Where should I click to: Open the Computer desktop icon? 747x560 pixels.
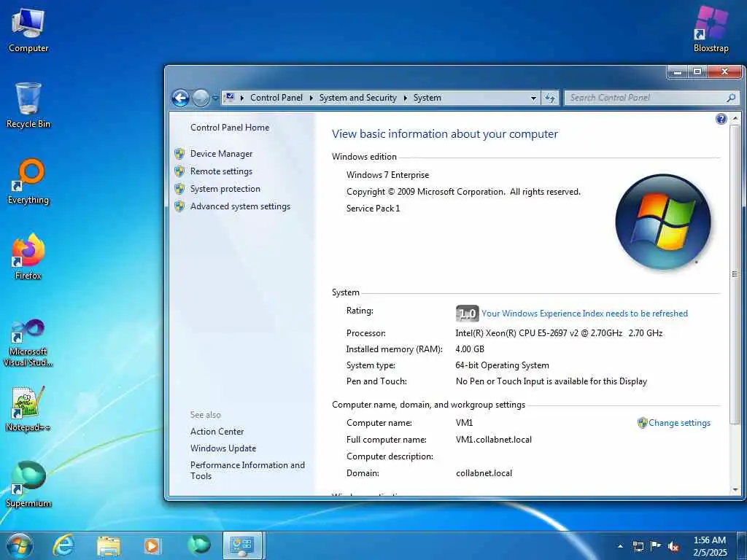[x=28, y=30]
